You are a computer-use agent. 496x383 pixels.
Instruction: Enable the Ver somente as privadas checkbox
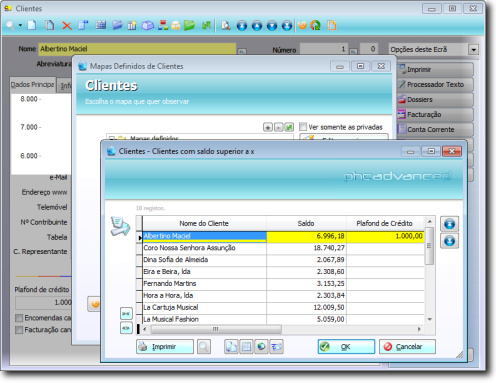pyautogui.click(x=303, y=127)
